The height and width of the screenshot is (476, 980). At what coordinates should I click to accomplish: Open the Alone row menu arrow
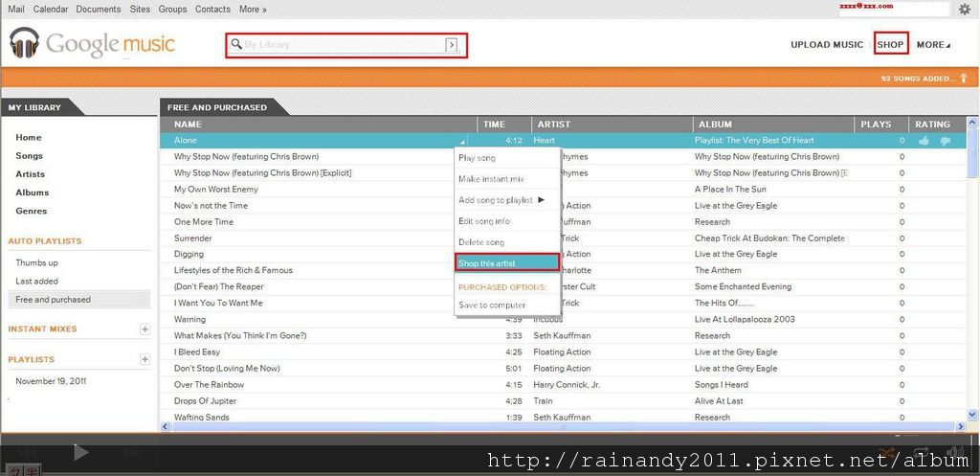462,142
